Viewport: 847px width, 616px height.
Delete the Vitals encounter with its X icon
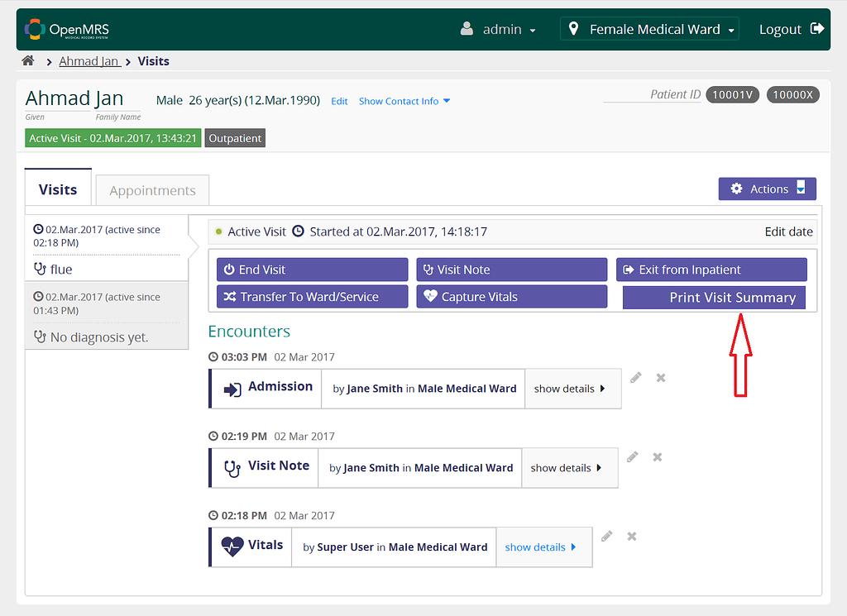[631, 536]
